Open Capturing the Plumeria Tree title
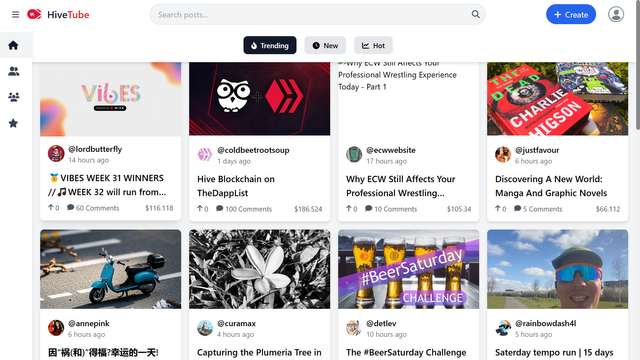The width and height of the screenshot is (640, 360). (259, 352)
